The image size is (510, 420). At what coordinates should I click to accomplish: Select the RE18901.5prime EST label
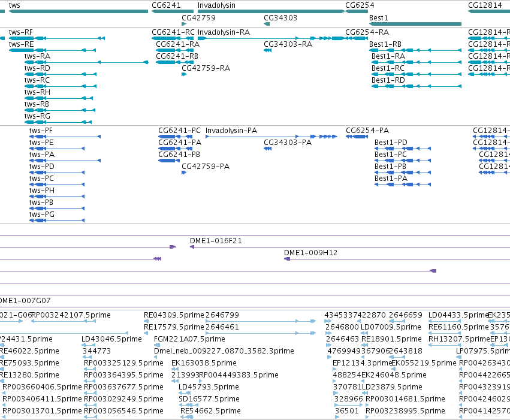click(391, 339)
